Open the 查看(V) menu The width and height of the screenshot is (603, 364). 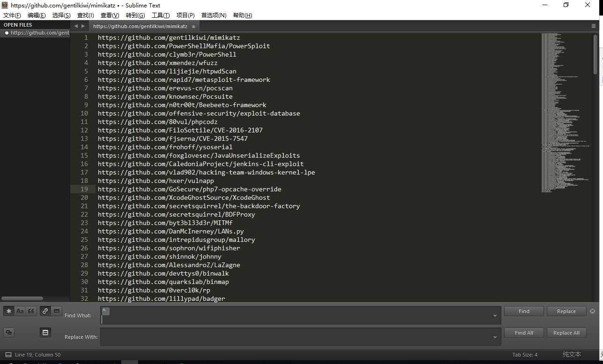coord(110,15)
